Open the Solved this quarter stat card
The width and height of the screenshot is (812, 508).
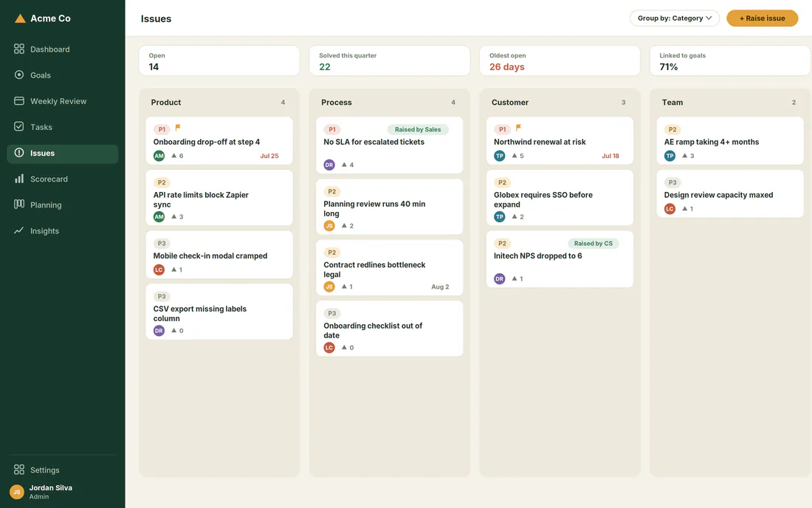[390, 61]
